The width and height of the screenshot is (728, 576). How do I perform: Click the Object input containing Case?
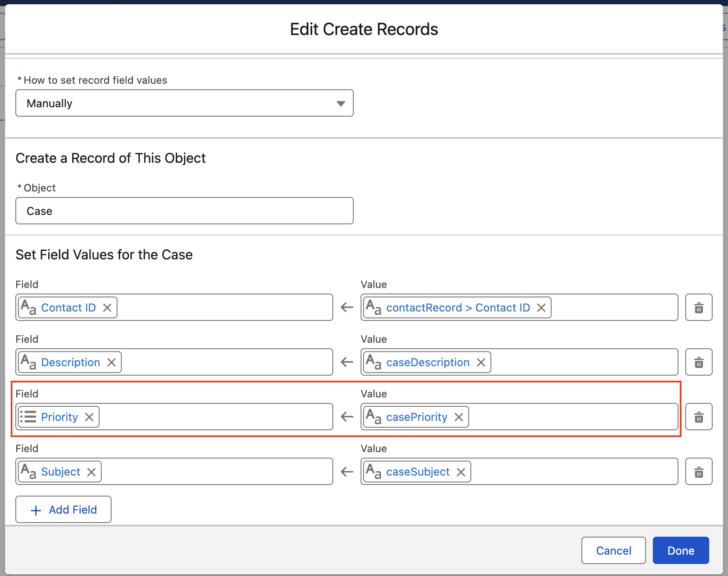185,211
